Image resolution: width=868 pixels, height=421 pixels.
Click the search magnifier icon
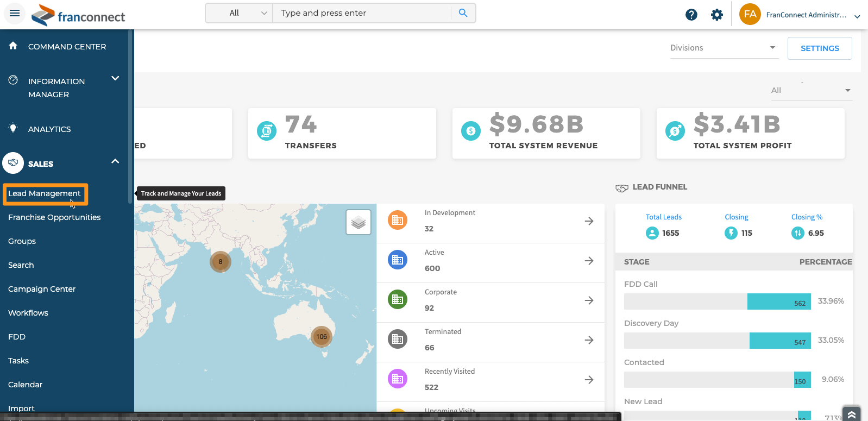coord(463,13)
